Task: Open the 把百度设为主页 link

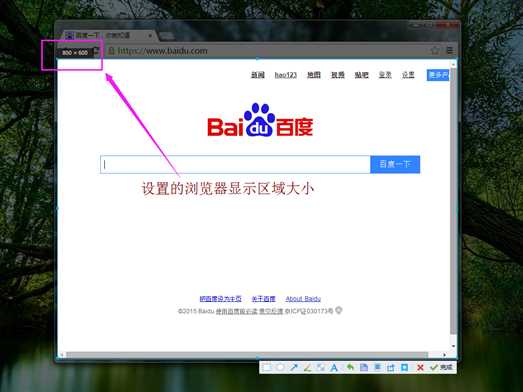Action: pyautogui.click(x=220, y=299)
